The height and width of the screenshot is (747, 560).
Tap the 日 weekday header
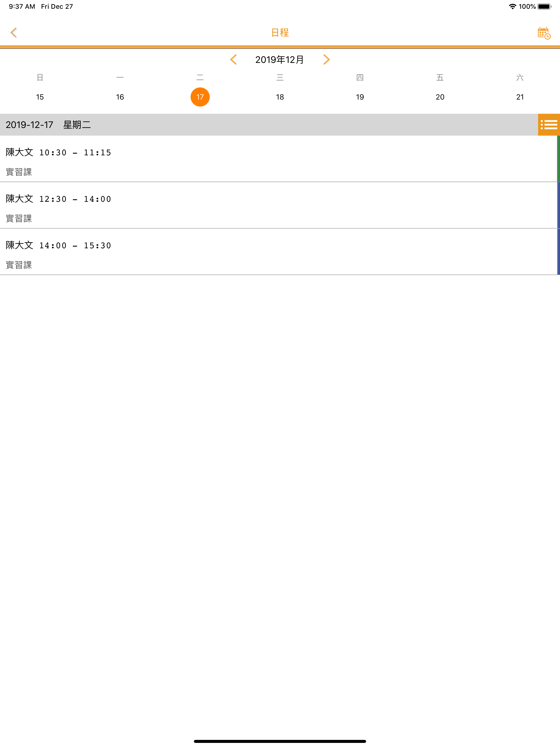[40, 77]
